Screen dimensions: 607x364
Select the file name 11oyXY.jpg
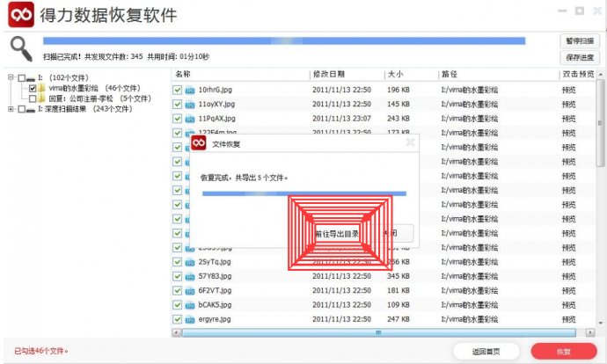coord(216,104)
